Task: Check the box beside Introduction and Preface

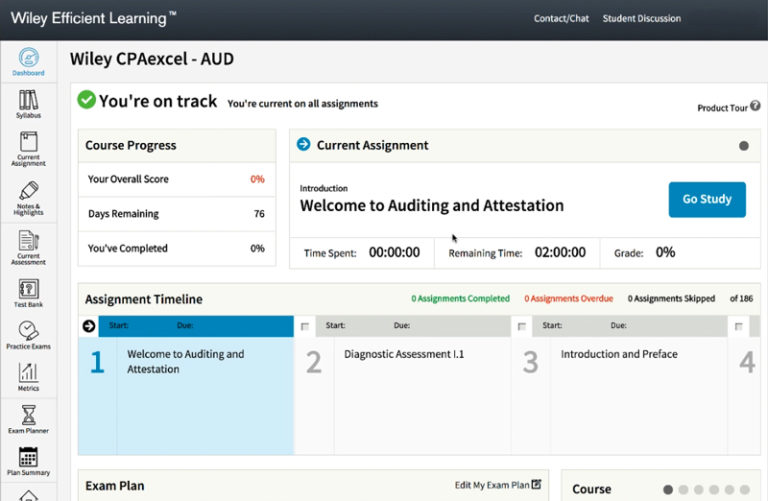Action: tap(522, 326)
